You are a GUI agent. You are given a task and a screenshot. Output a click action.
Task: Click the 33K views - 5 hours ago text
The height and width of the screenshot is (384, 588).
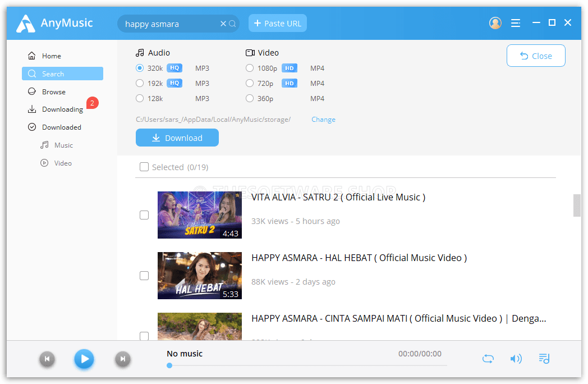[x=296, y=221]
